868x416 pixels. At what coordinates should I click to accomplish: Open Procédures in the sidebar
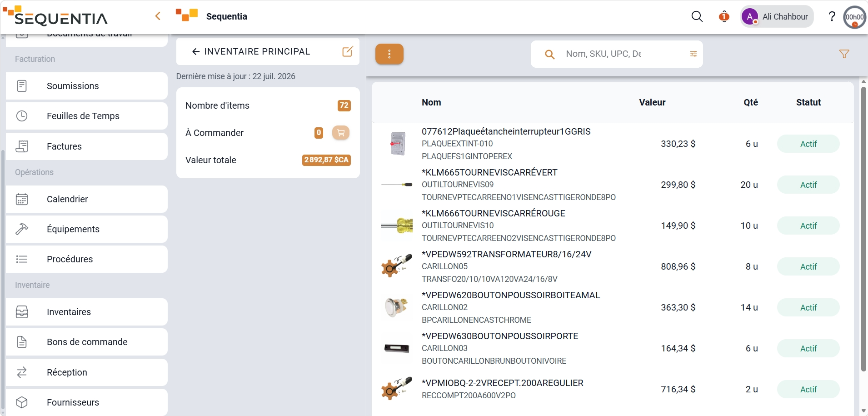pyautogui.click(x=86, y=259)
